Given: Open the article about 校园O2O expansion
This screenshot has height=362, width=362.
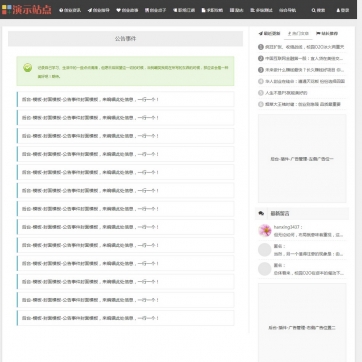Looking at the screenshot, I should (305, 47).
